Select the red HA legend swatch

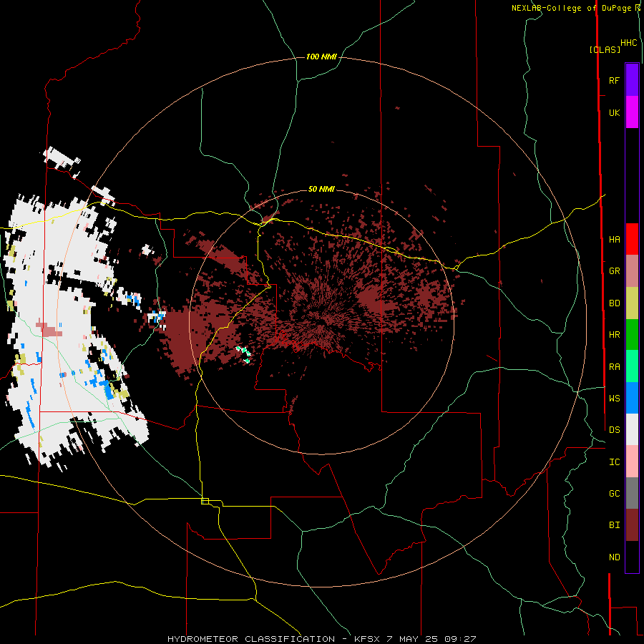pos(632,239)
